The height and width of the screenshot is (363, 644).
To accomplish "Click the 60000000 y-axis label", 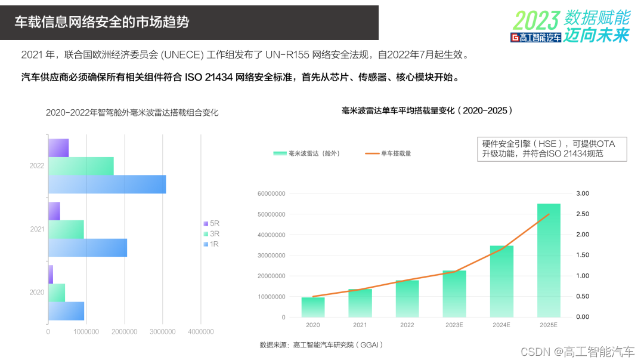I will point(271,193).
